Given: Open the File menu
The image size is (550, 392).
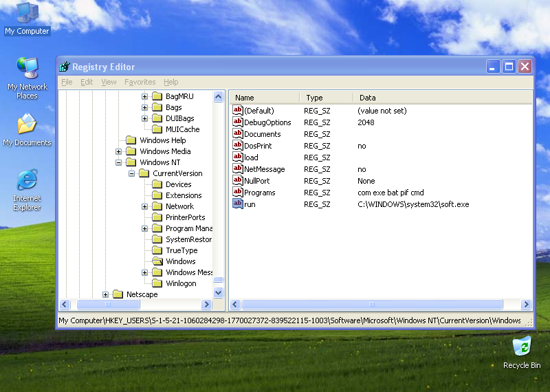Looking at the screenshot, I should click(67, 82).
